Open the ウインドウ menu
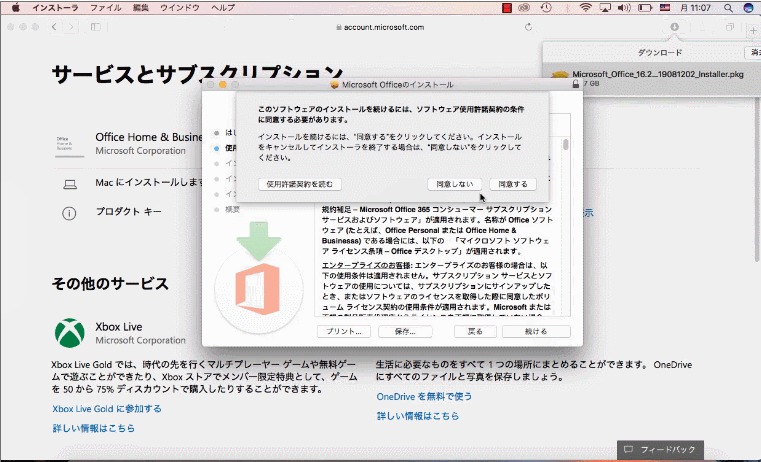The image size is (761, 462). point(180,8)
